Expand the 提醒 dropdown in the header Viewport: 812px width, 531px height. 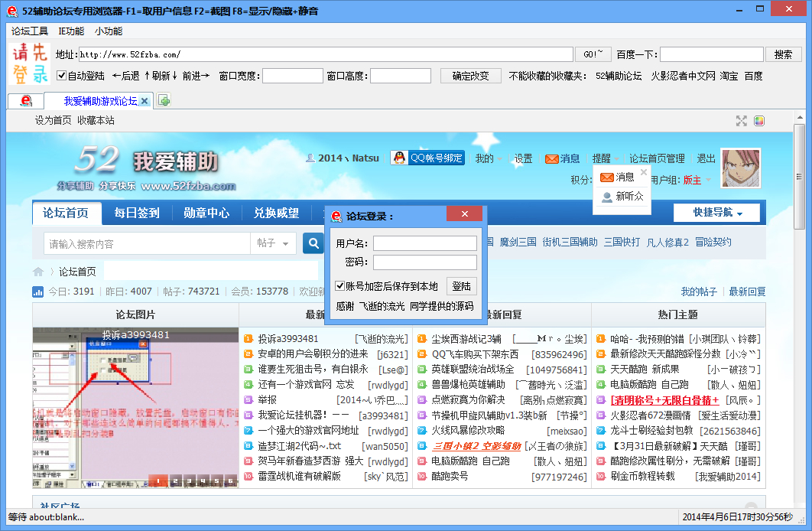click(x=606, y=158)
